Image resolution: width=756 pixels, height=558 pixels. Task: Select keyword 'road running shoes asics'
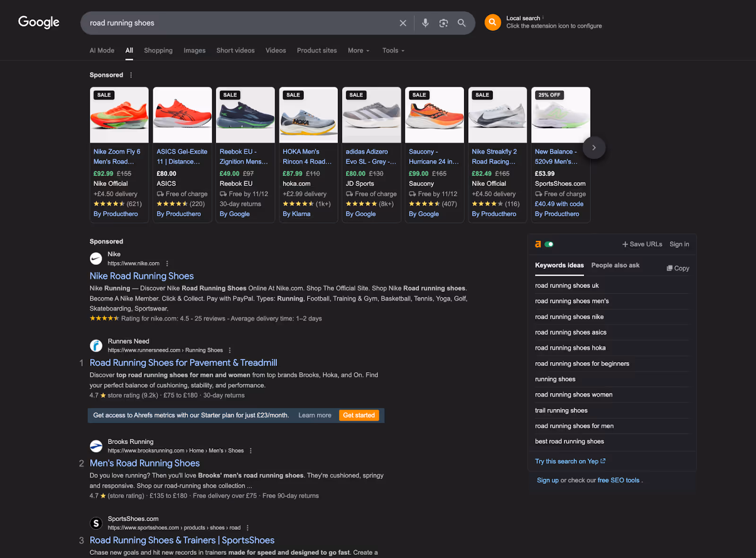[570, 332]
